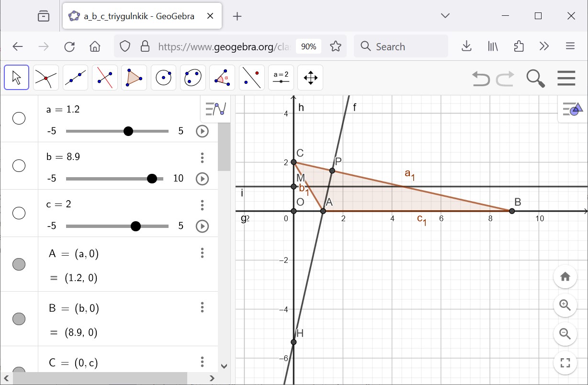Go to browser home page
The height and width of the screenshot is (385, 588).
(x=95, y=46)
